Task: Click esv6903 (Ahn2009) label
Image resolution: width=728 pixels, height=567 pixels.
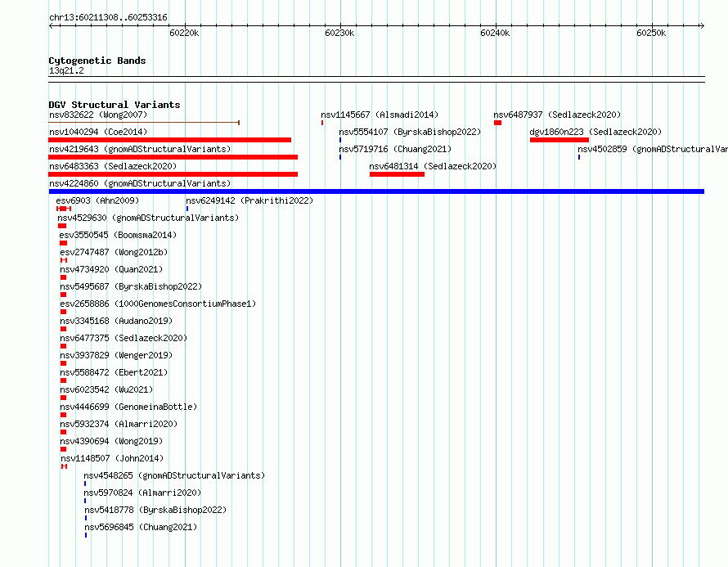Action: pos(97,200)
